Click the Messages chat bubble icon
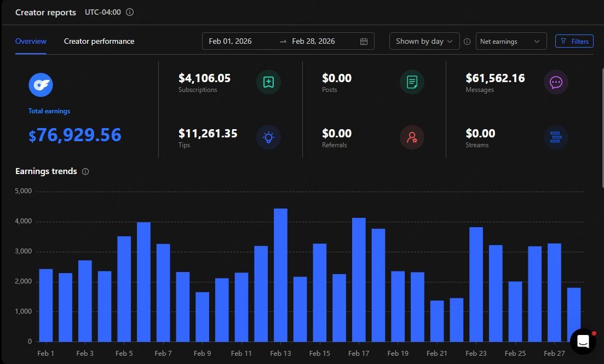 point(556,83)
